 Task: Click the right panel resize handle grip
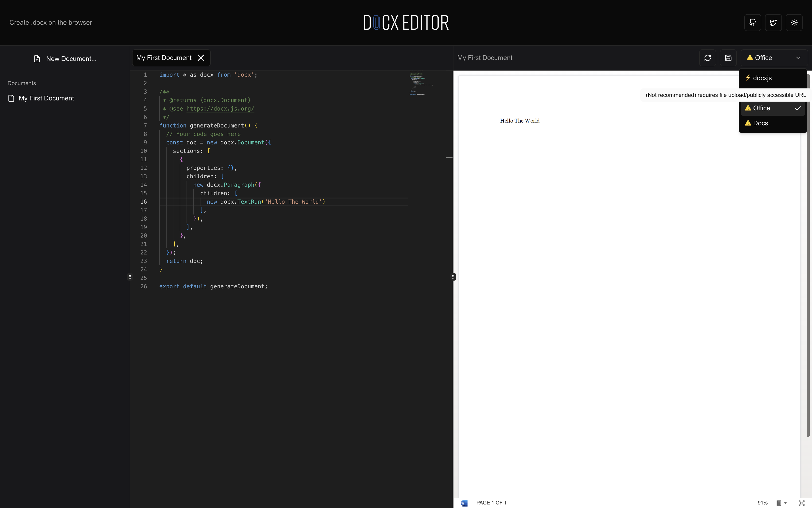(x=453, y=277)
